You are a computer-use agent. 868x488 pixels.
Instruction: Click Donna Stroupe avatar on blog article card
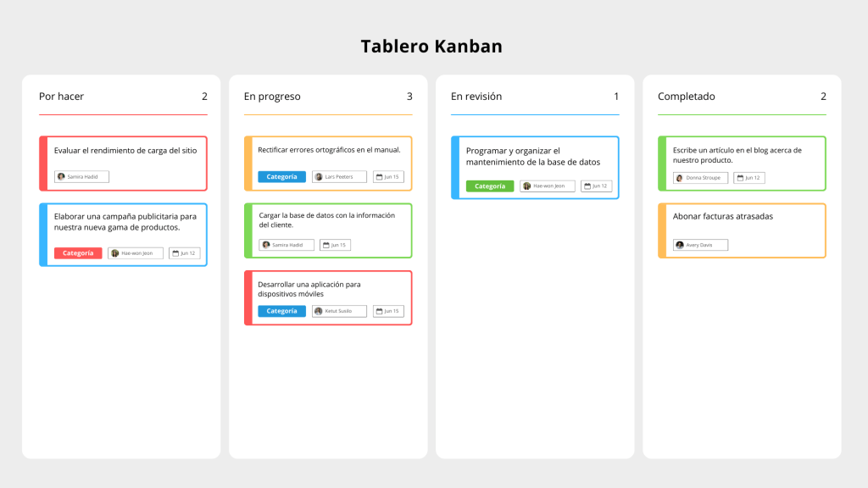pyautogui.click(x=680, y=178)
